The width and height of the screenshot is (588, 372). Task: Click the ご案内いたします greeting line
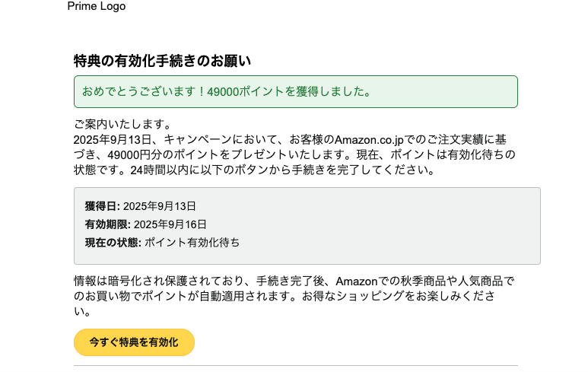tap(122, 125)
